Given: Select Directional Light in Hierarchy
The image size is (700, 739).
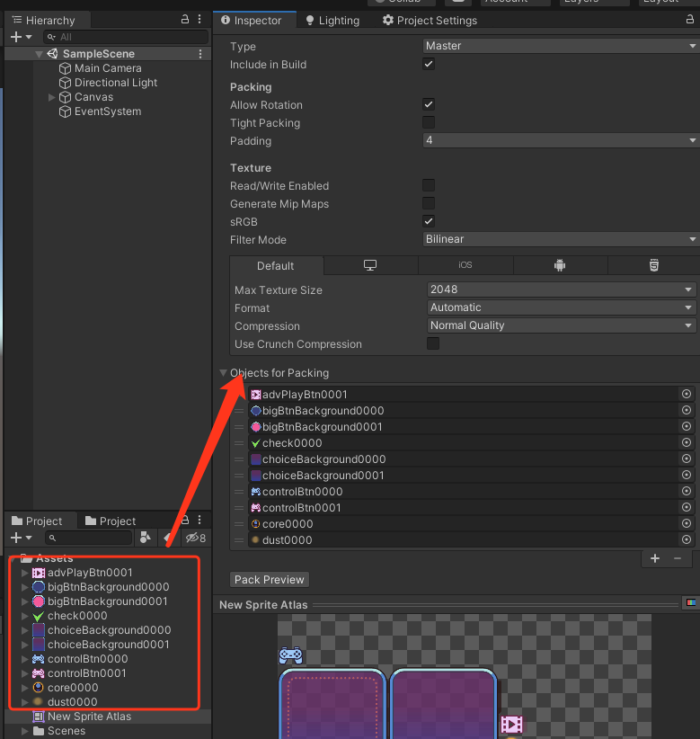Looking at the screenshot, I should click(116, 83).
